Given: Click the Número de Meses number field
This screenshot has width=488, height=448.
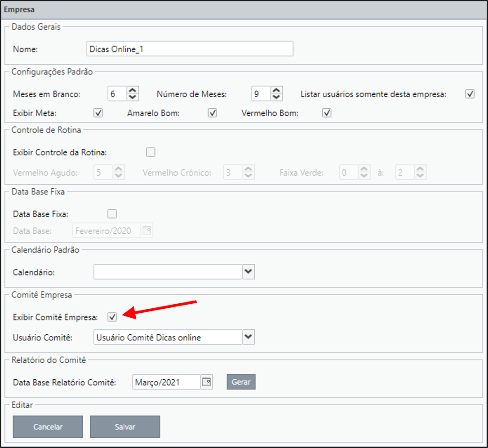Looking at the screenshot, I should click(x=261, y=94).
